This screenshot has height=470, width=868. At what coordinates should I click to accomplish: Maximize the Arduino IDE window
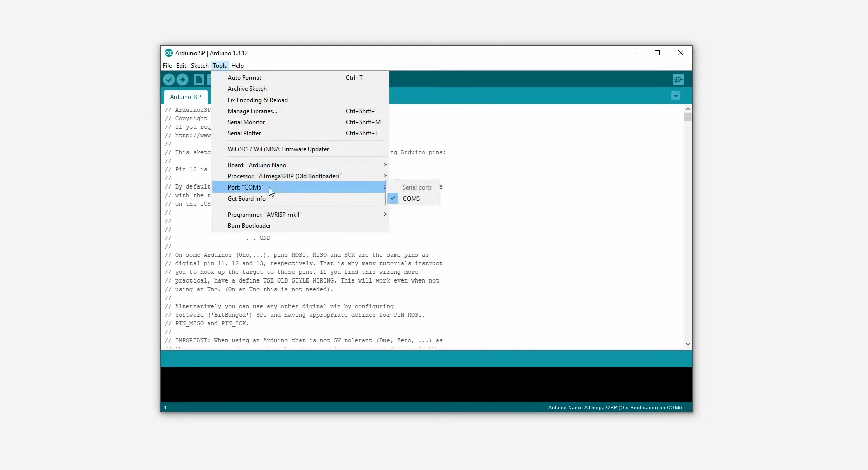pos(657,53)
